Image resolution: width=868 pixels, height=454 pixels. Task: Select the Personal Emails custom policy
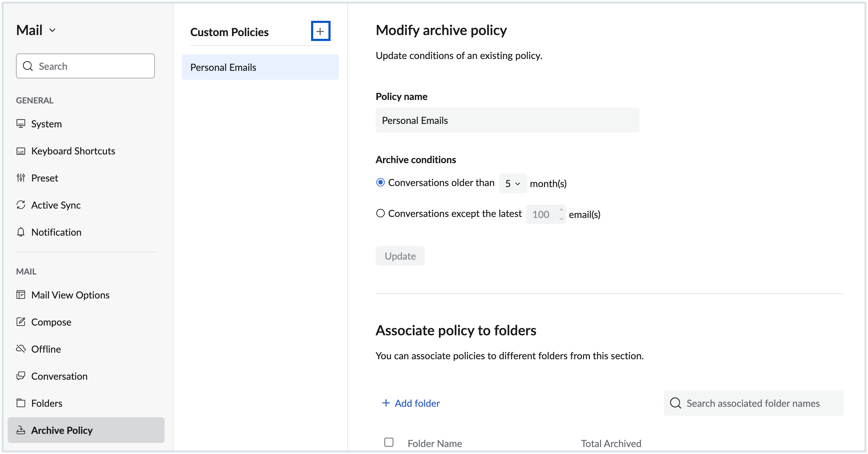(x=260, y=67)
